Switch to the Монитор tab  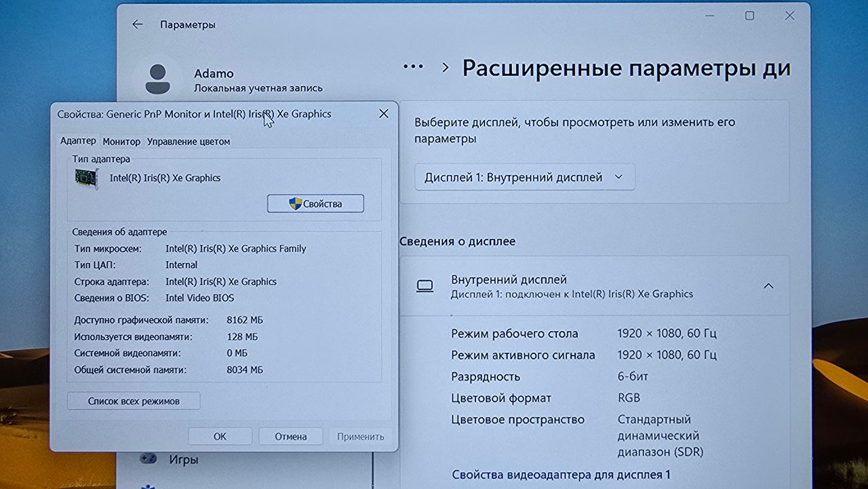click(121, 142)
